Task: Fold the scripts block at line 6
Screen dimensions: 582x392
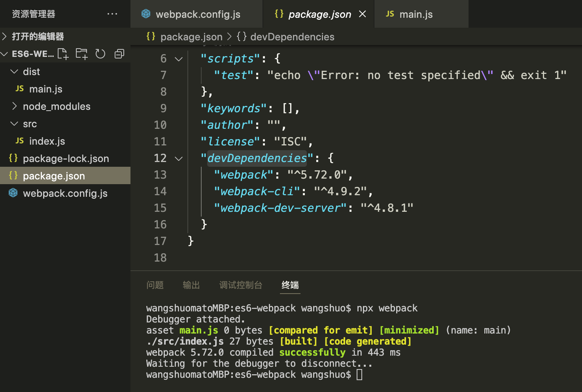Action: pos(179,59)
